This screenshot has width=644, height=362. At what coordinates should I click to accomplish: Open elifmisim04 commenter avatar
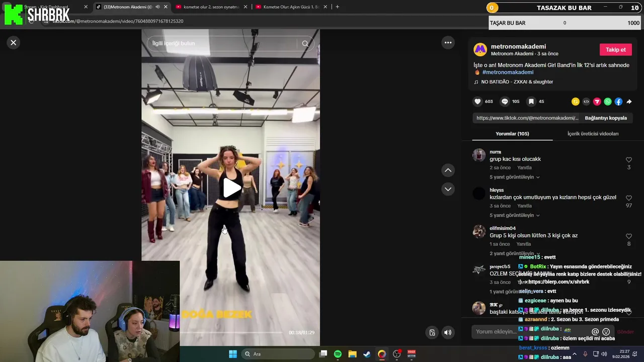[x=479, y=232]
